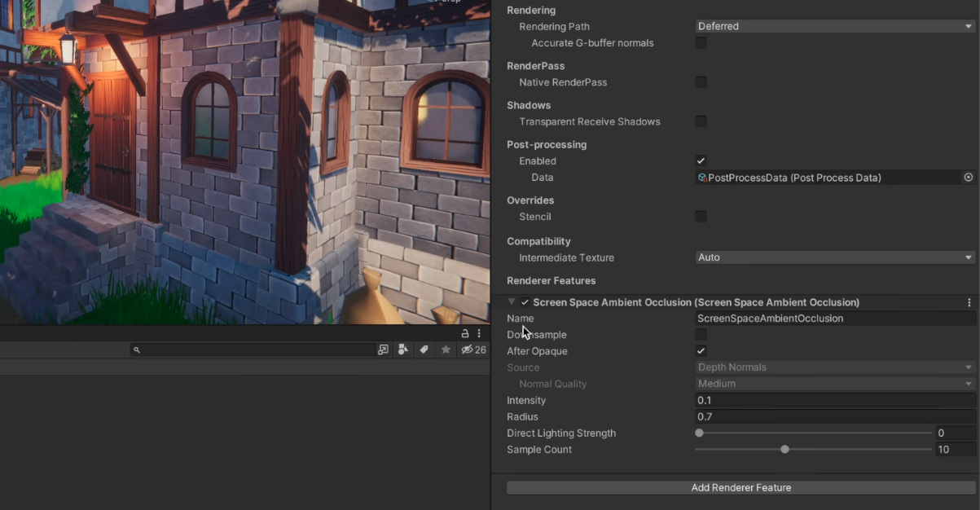The image size is (980, 510).
Task: Disable the Screen Space Ambient Occlusion feature checkmark
Action: [525, 302]
